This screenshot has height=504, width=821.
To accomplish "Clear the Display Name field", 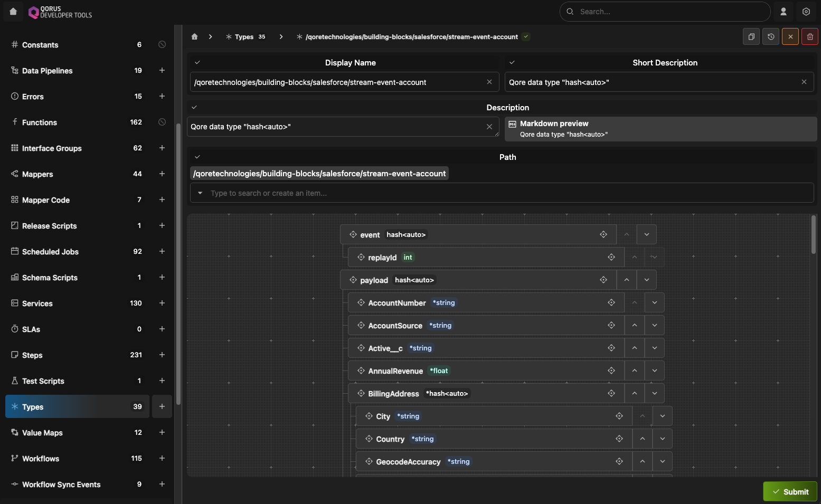I will coord(489,82).
